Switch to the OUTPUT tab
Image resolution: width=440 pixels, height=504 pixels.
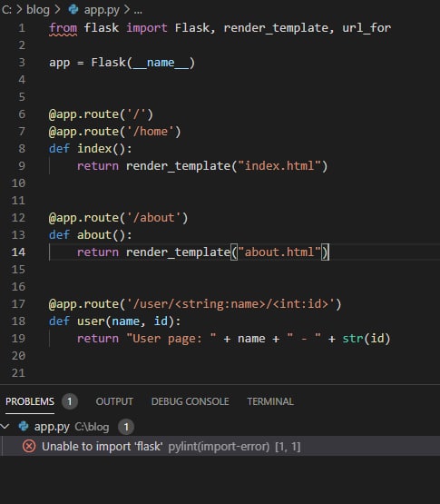coord(114,401)
